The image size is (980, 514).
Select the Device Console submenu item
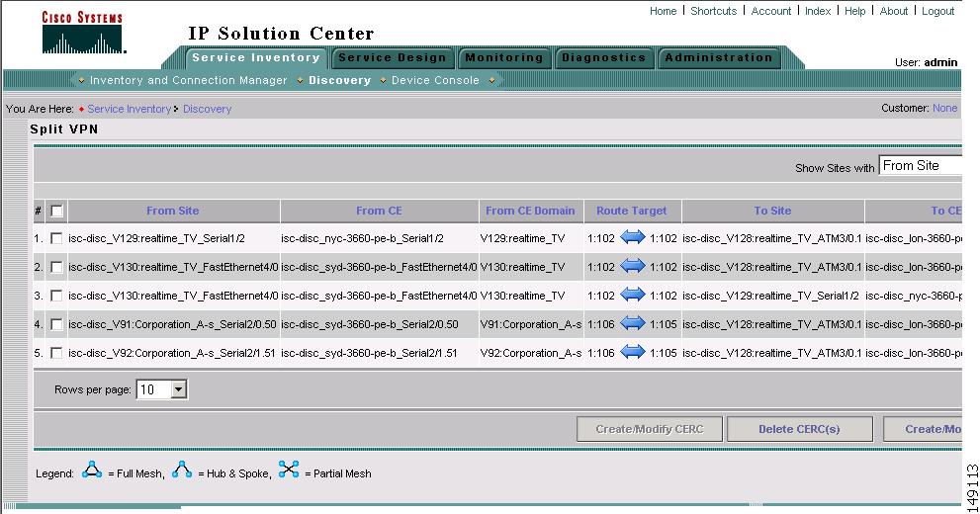coord(435,81)
